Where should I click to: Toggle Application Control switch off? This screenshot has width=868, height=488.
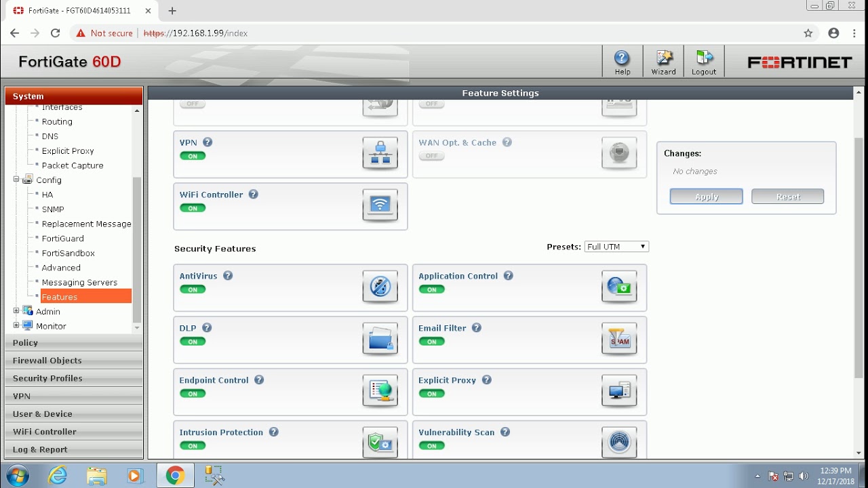pyautogui.click(x=431, y=290)
